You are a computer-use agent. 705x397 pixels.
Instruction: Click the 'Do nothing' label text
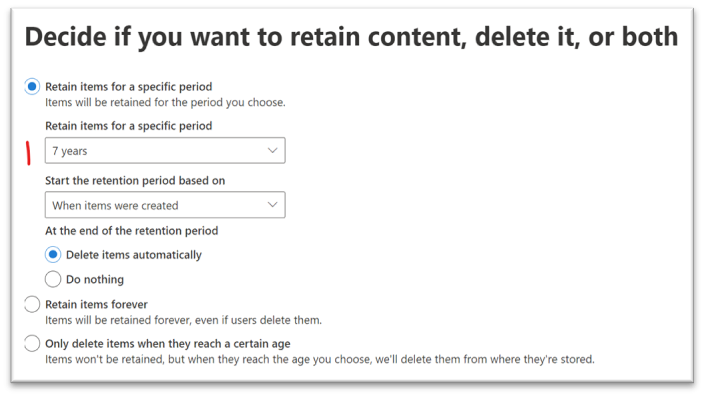pyautogui.click(x=95, y=279)
